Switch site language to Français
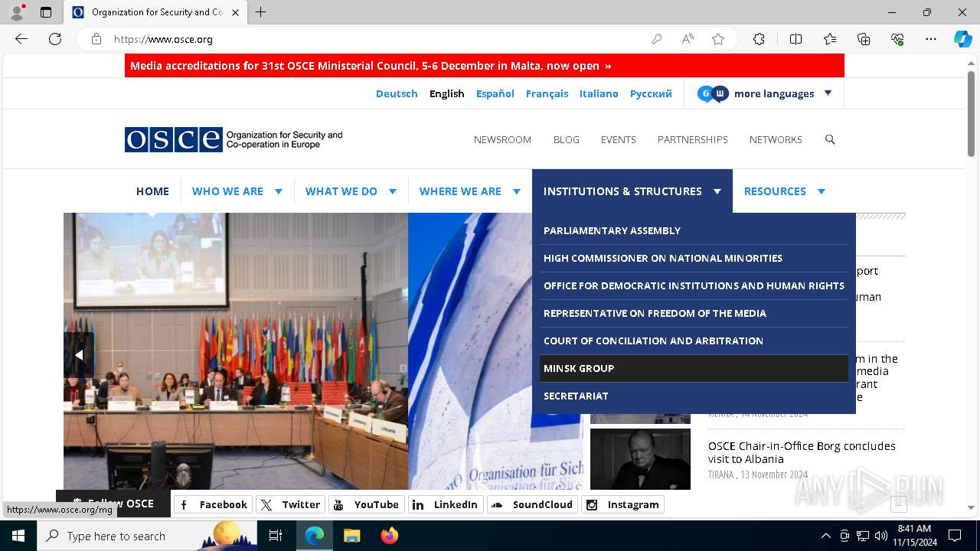Screen dimensions: 980x551 pyautogui.click(x=547, y=93)
